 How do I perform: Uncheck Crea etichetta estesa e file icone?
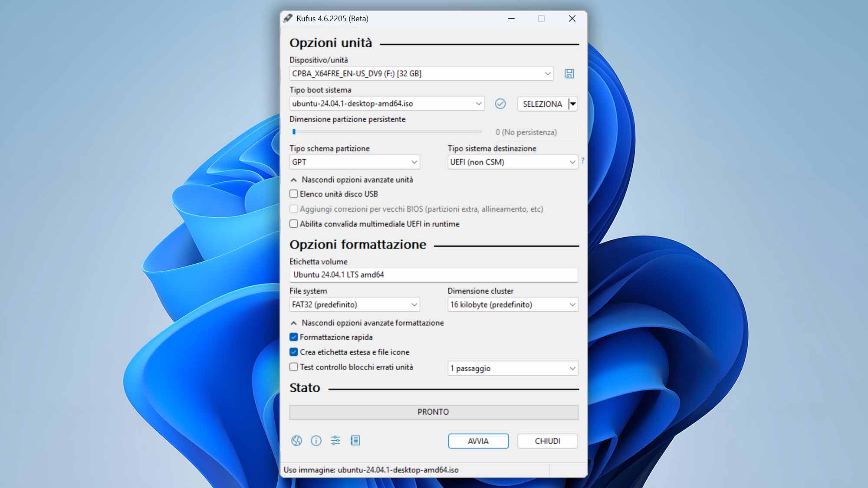(294, 352)
